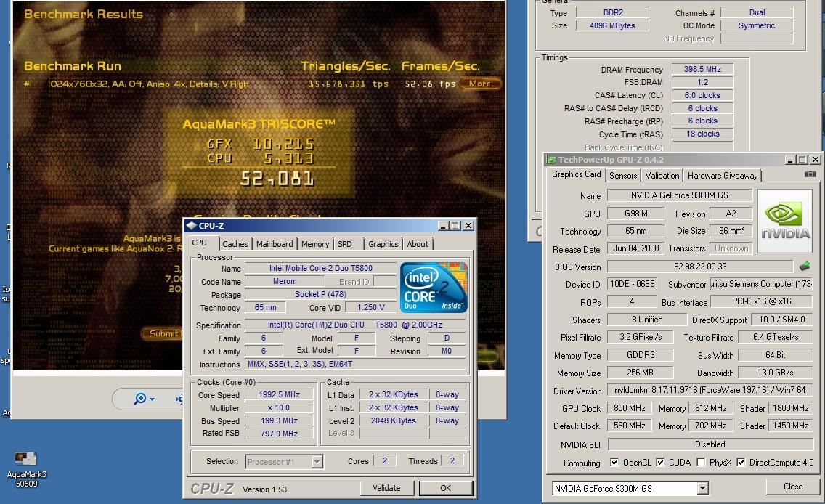Close the CPU-Z window via X
The image size is (825, 504).
(x=468, y=226)
